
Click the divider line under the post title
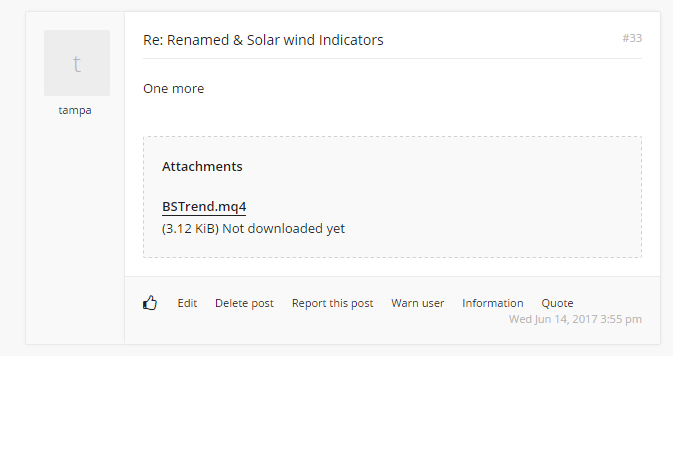tap(392, 59)
